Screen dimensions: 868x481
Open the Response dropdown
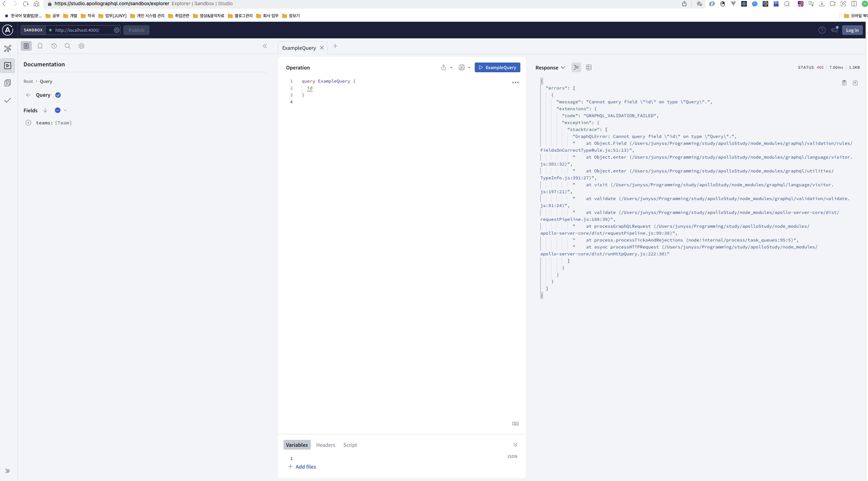coord(550,67)
